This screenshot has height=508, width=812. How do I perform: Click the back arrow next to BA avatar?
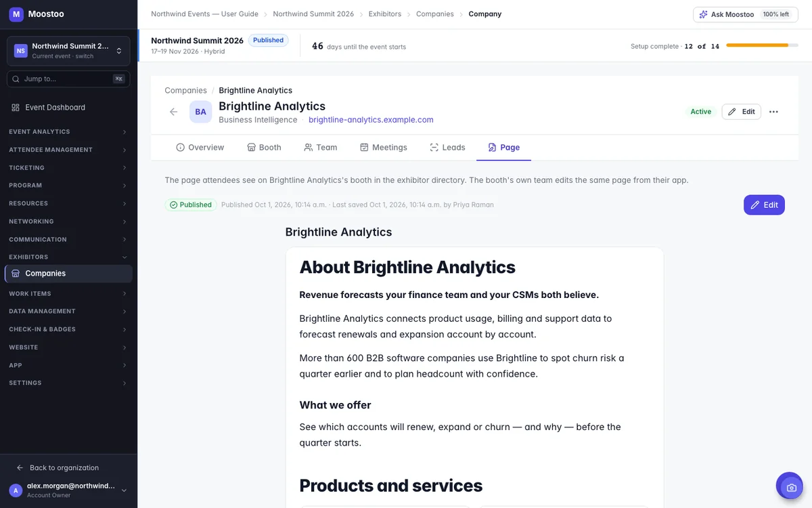(174, 112)
